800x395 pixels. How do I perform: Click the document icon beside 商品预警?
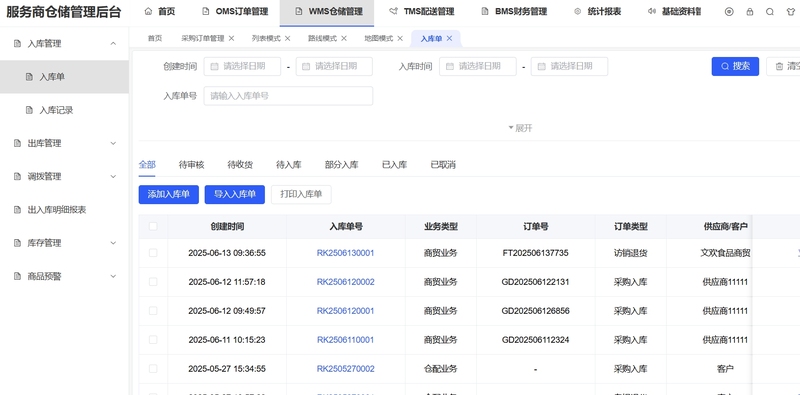17,276
